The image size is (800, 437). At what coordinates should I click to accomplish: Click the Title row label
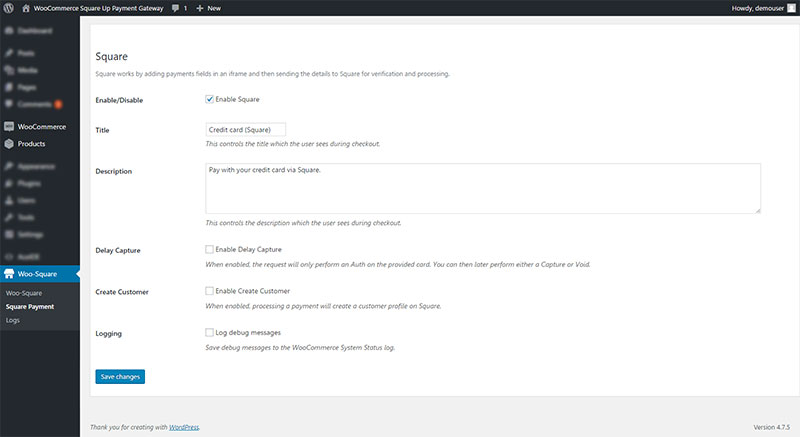click(x=102, y=130)
